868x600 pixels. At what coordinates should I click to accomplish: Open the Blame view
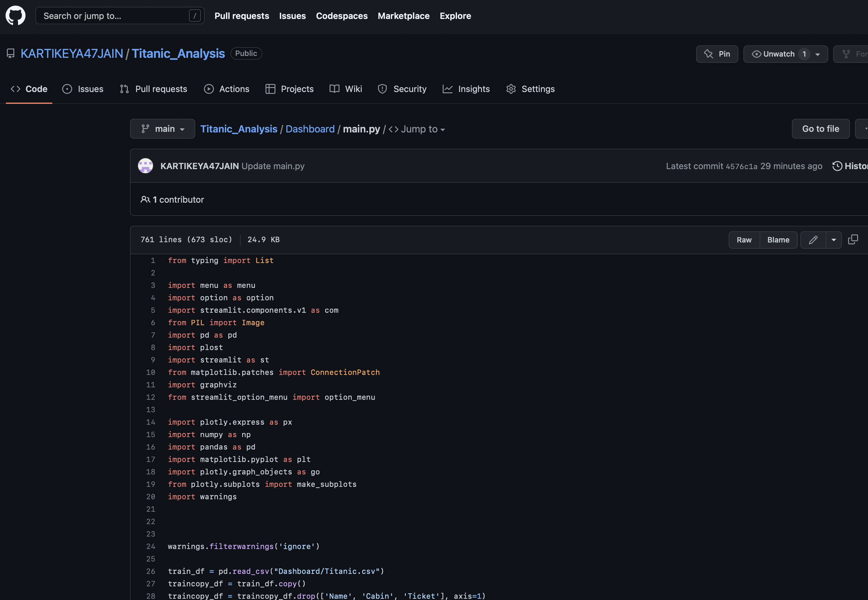coord(778,240)
